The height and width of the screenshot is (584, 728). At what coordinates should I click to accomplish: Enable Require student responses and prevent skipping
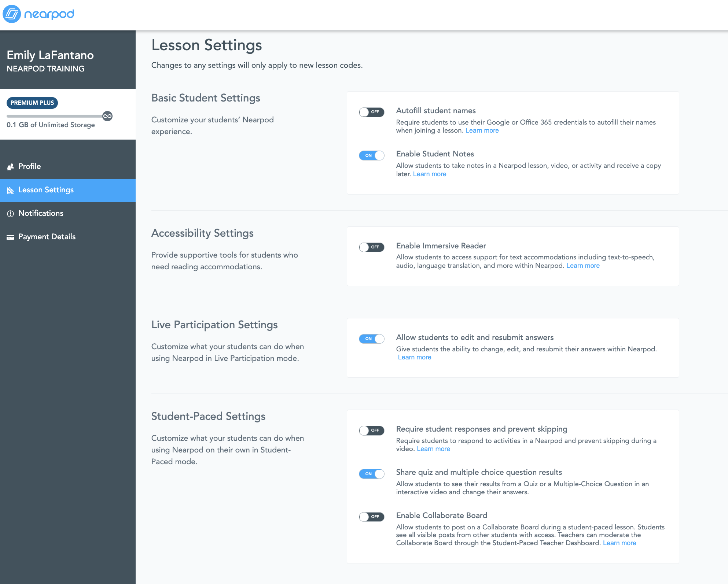(x=371, y=430)
